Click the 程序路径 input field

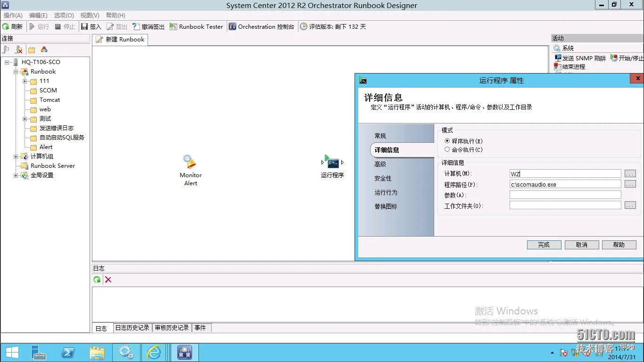[565, 184]
